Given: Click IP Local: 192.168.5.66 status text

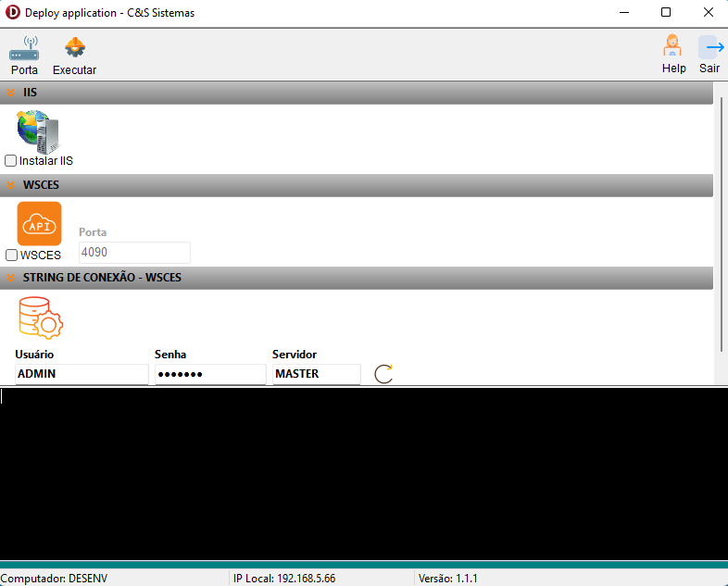Looking at the screenshot, I should point(284,579).
